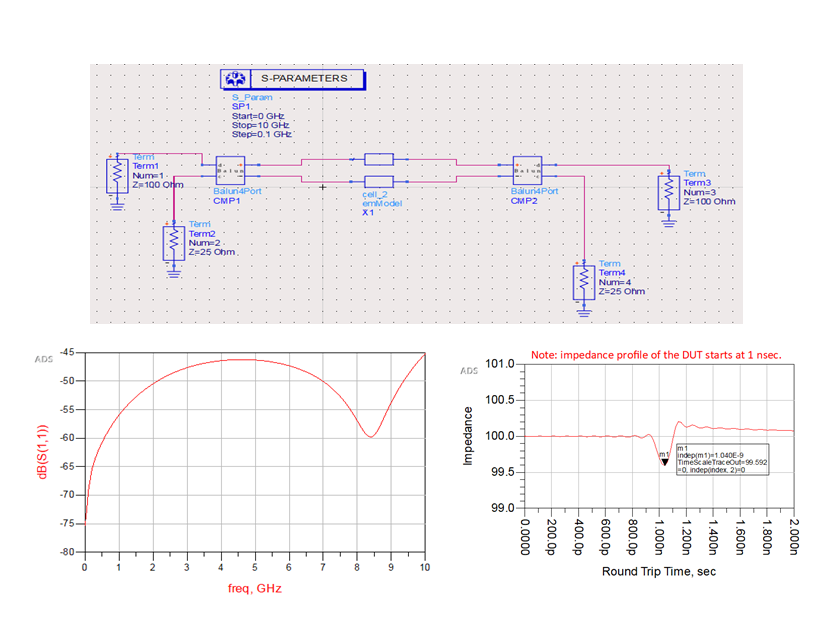829x621 pixels.
Task: Click the m1 marker readout box
Action: click(x=723, y=459)
